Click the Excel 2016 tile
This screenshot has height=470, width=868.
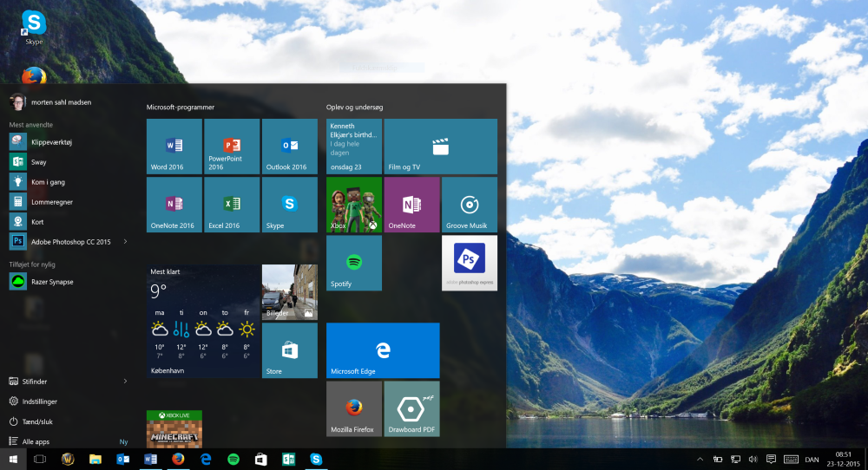click(x=232, y=205)
